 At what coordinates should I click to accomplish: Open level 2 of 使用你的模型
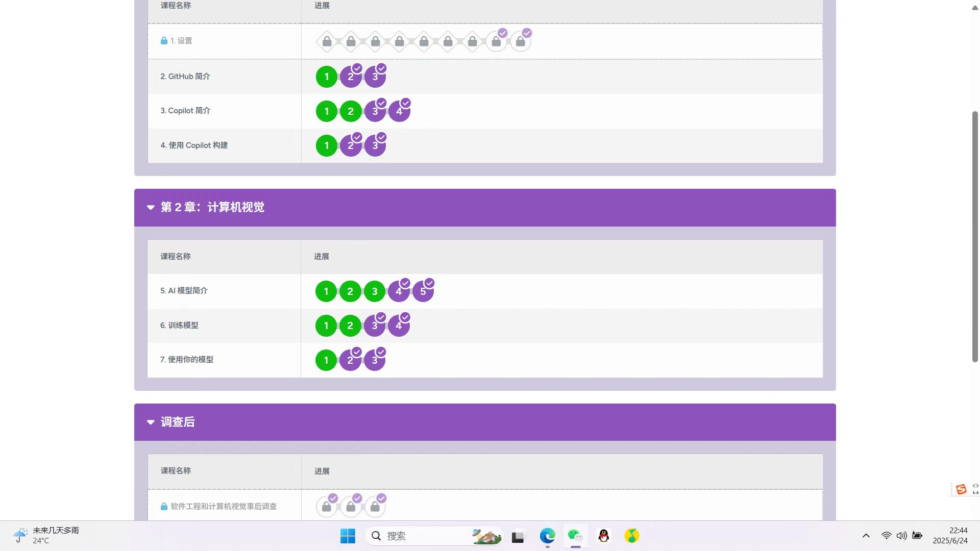[350, 360]
